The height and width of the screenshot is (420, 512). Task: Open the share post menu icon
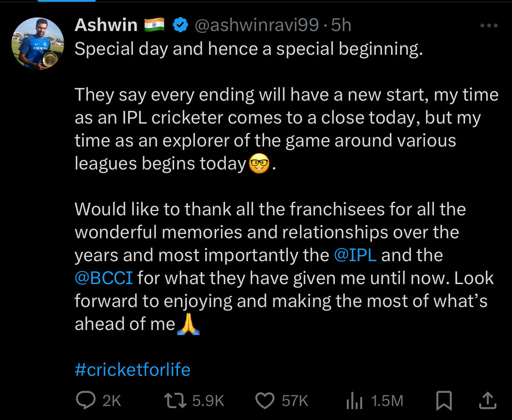coord(487,400)
